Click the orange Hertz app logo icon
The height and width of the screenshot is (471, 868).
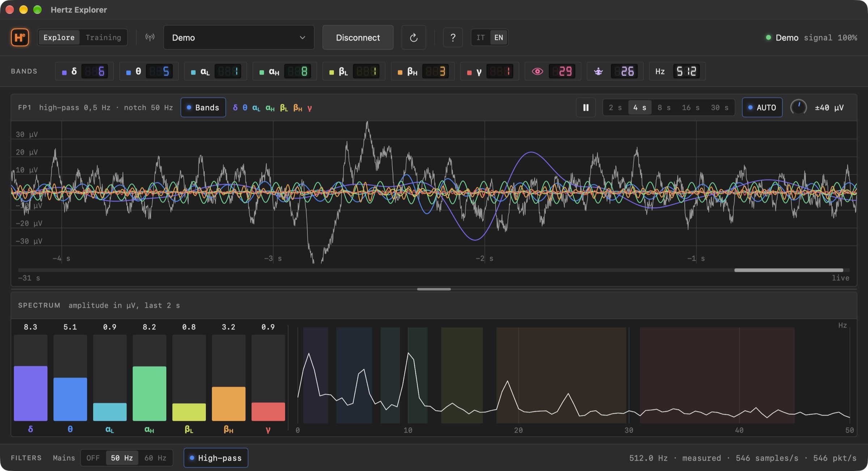tap(20, 37)
